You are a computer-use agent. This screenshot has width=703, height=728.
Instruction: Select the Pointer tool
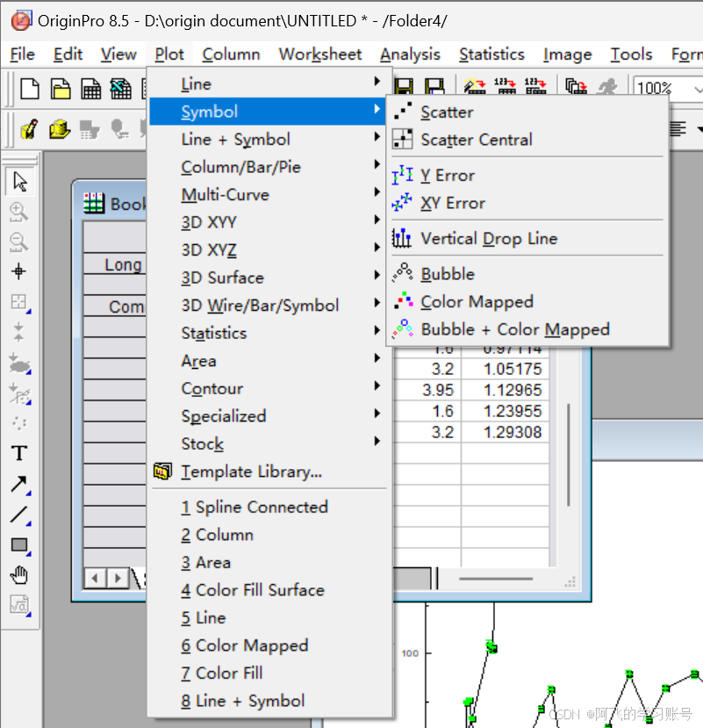[x=19, y=182]
